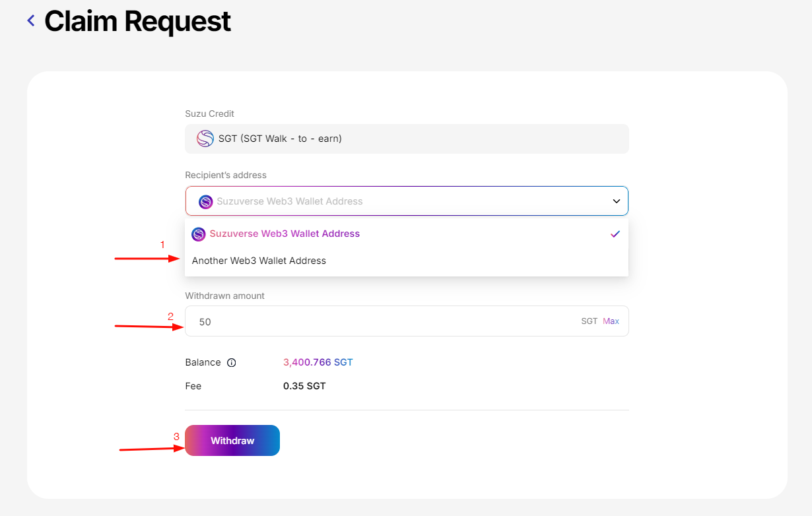The image size is (812, 516).
Task: Click the checkmark on the selected wallet option
Action: 615,234
